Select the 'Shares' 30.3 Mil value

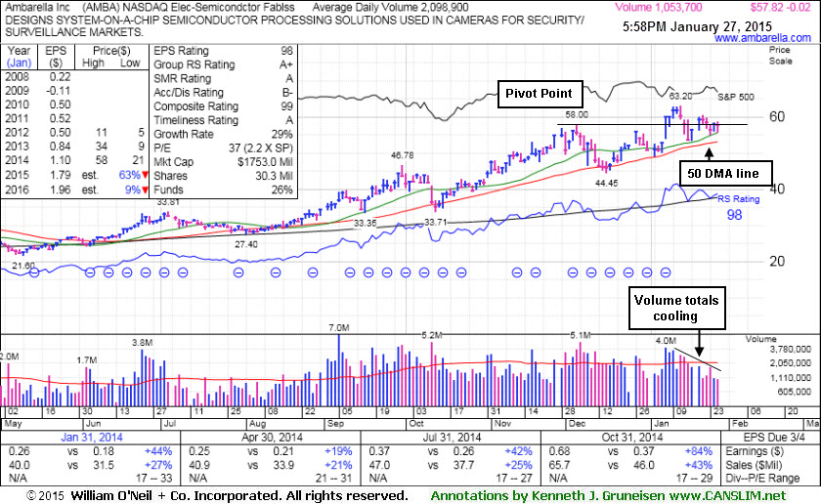coord(274,176)
